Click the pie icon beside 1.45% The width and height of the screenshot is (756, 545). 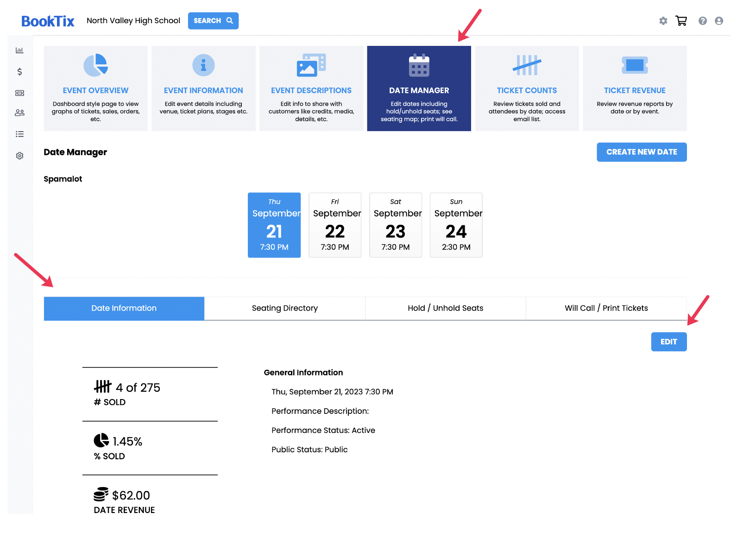click(x=101, y=440)
